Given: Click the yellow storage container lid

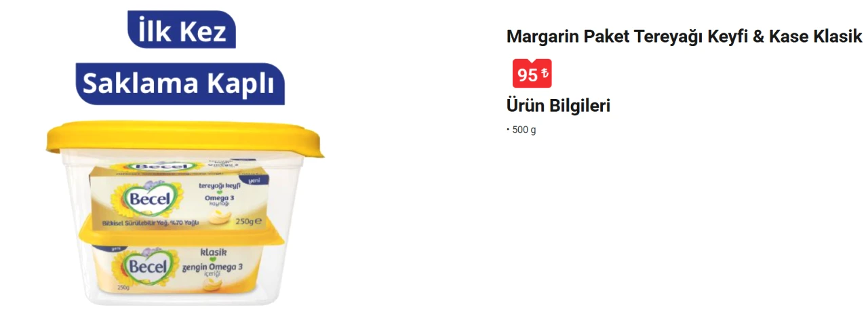Looking at the screenshot, I should pos(183,139).
